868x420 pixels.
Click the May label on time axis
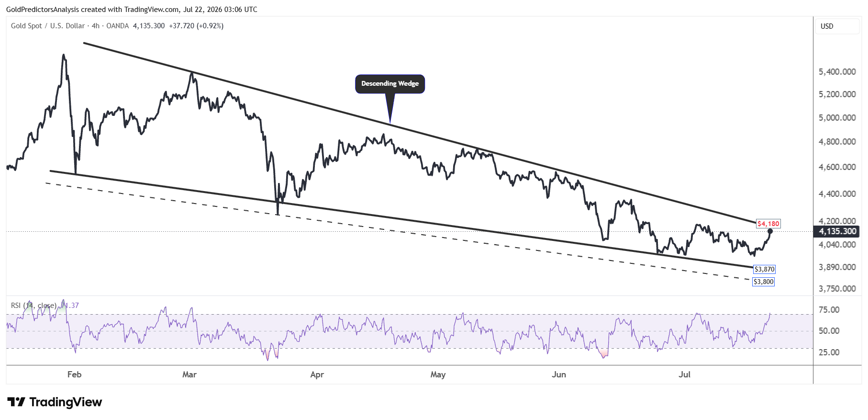pos(438,375)
